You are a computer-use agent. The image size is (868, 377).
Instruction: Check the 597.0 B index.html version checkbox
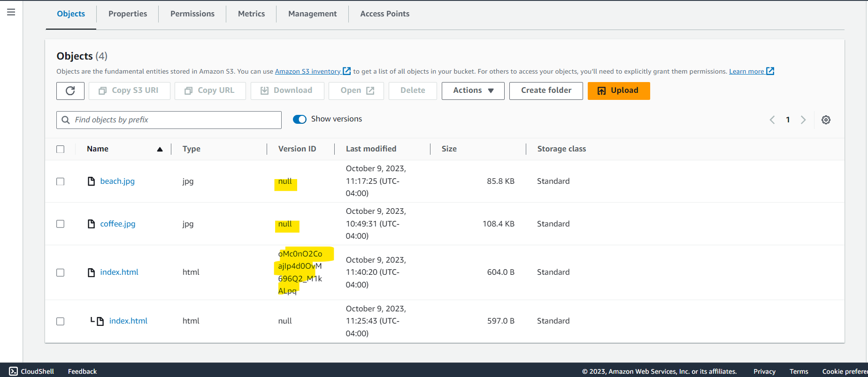[60, 322]
